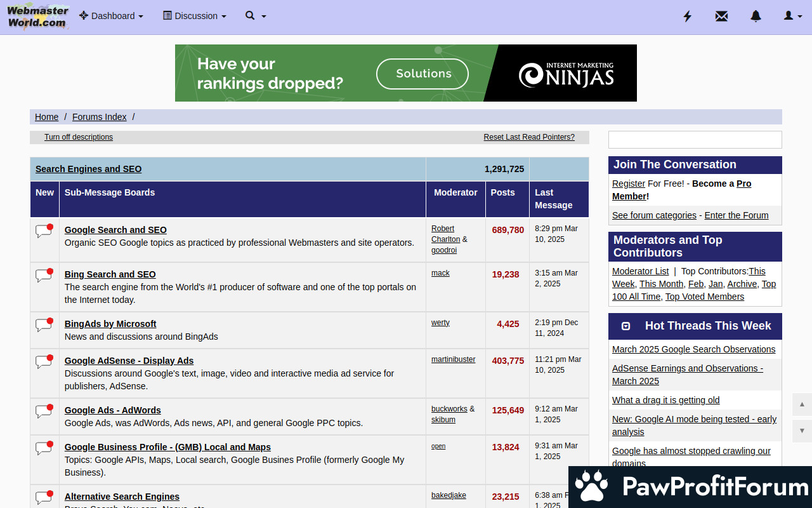Screen dimensions: 812x508
Task: Click Google Search post count 689,780
Action: pos(508,230)
